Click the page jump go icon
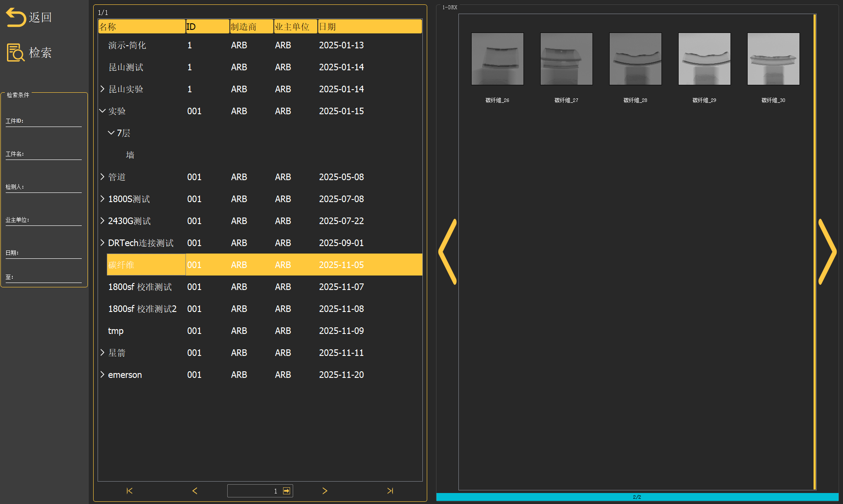 [287, 491]
